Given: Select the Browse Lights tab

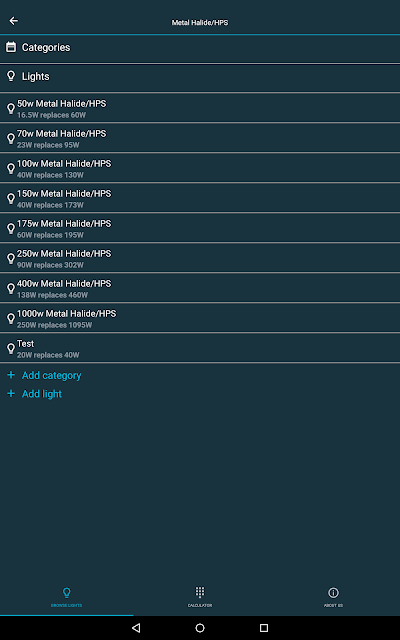Looking at the screenshot, I should [67, 597].
